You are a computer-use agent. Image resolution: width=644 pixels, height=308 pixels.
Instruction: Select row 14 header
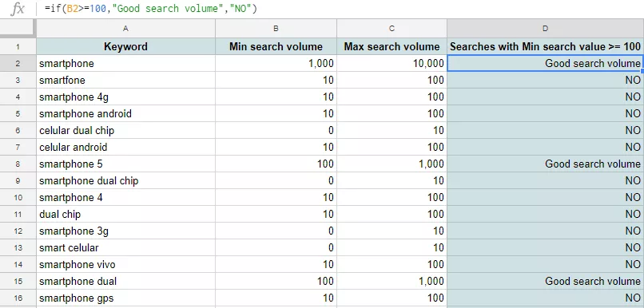pyautogui.click(x=18, y=265)
